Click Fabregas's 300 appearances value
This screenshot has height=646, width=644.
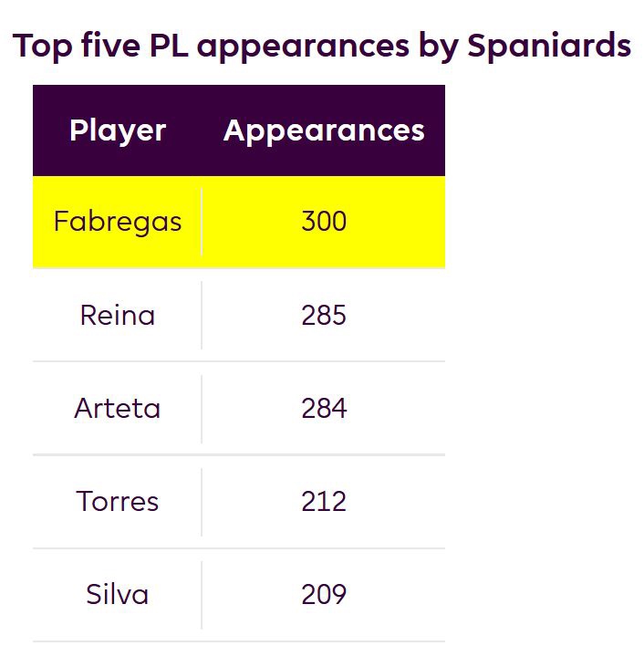[x=324, y=222]
